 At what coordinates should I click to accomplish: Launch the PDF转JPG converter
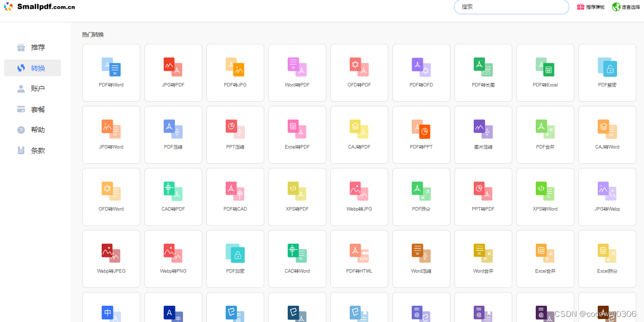[x=235, y=73]
